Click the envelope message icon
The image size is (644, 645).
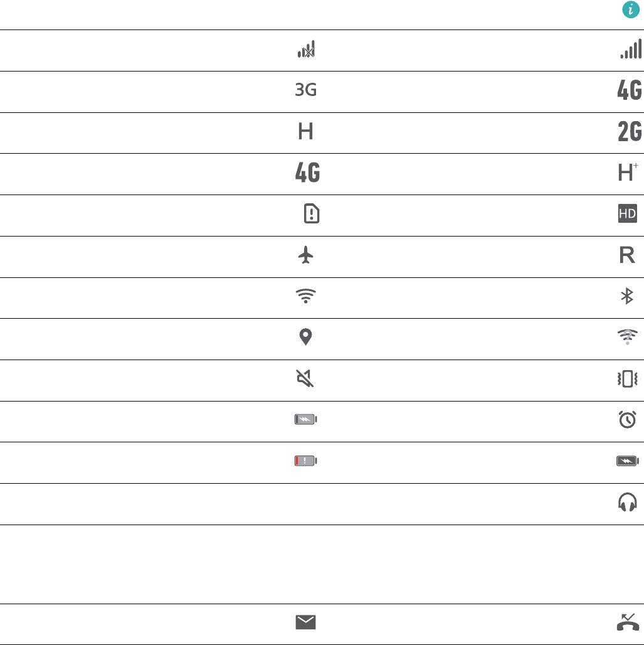click(x=306, y=622)
